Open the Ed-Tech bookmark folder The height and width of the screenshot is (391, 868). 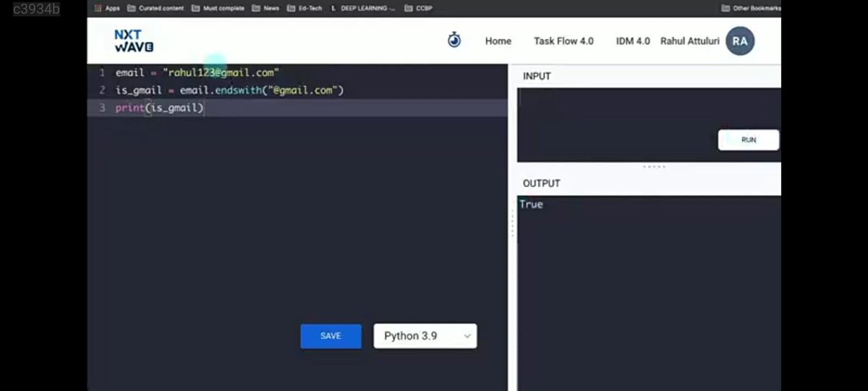(305, 9)
